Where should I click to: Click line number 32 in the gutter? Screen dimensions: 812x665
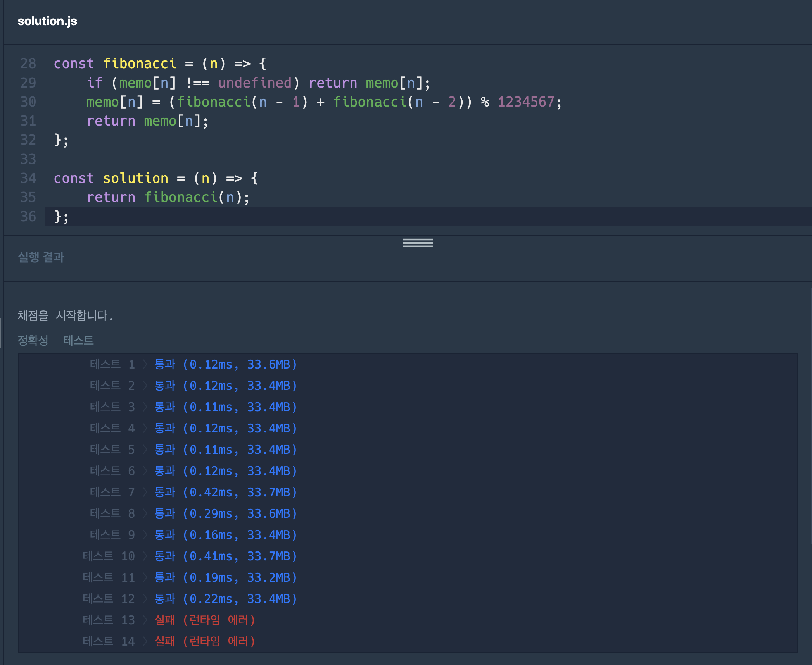click(28, 140)
